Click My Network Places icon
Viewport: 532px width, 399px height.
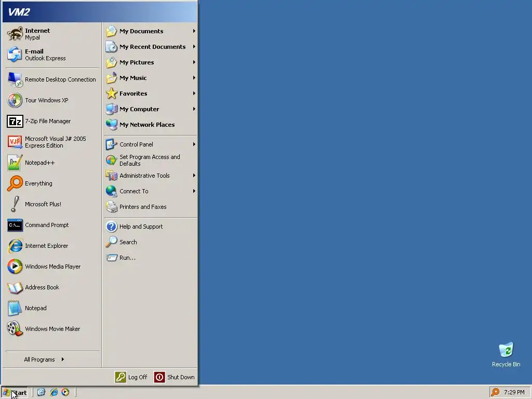click(x=111, y=125)
